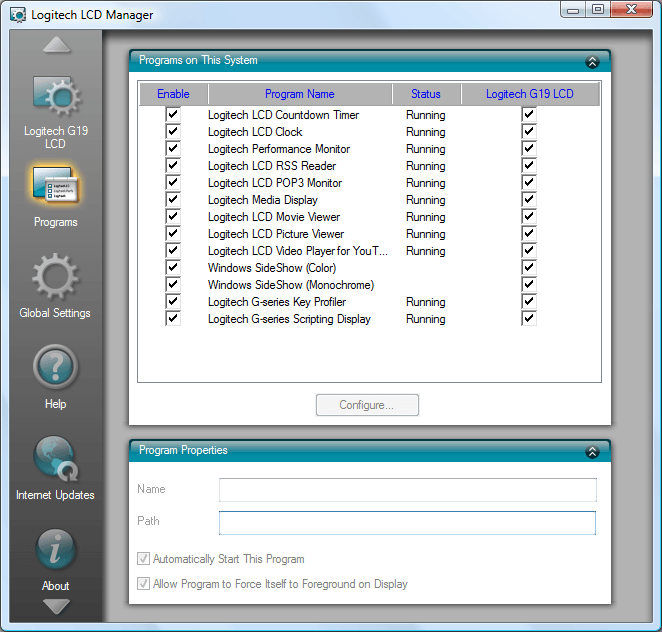
Task: Click Running status of LCD Clock row
Action: (x=426, y=132)
